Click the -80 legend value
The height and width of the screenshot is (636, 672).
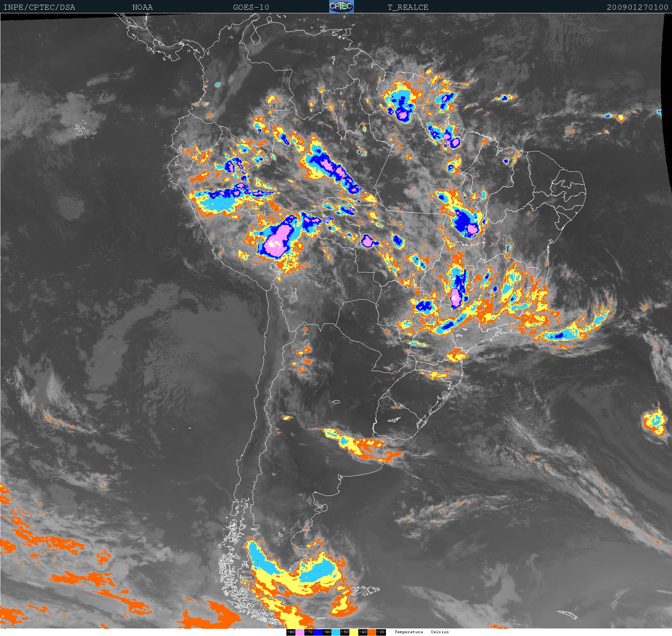[x=291, y=632]
